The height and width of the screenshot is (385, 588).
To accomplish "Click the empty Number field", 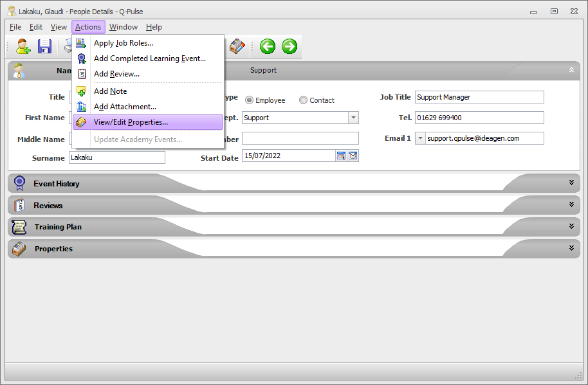I will click(300, 138).
